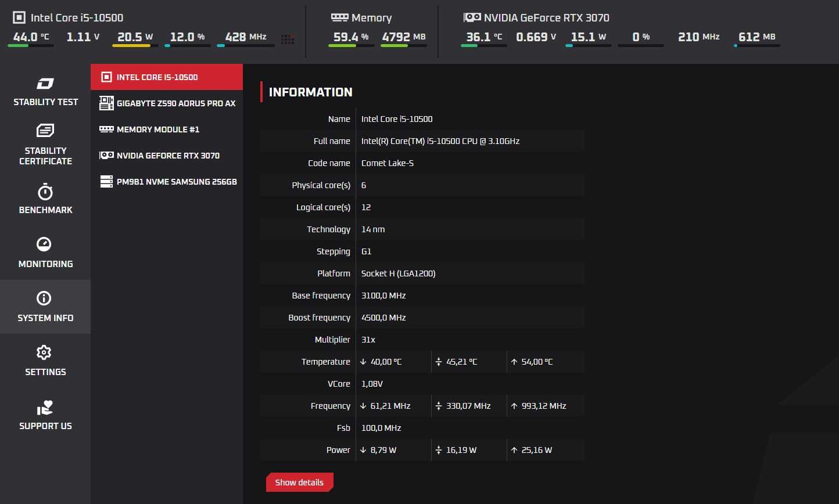Click the motherboard icon for Gigabyte Z590
This screenshot has width=839, height=504.
click(x=106, y=103)
